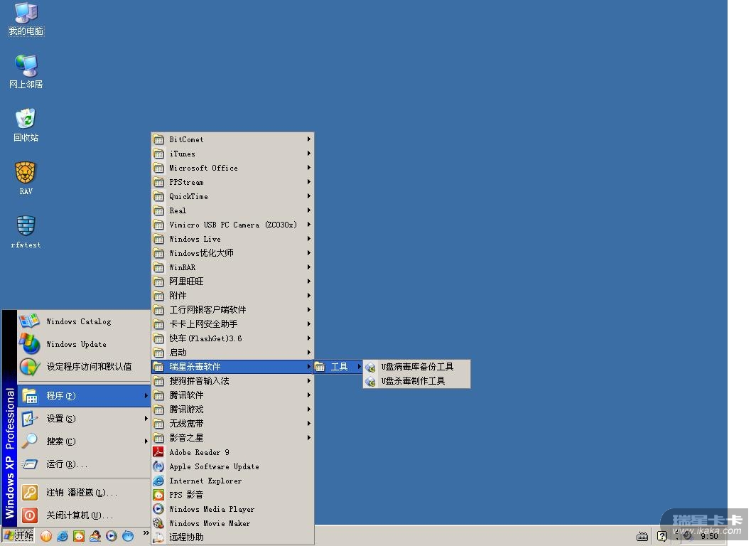The image size is (756, 546).
Task: Open 设定程序访问和默认值 entry
Action: tap(84, 367)
